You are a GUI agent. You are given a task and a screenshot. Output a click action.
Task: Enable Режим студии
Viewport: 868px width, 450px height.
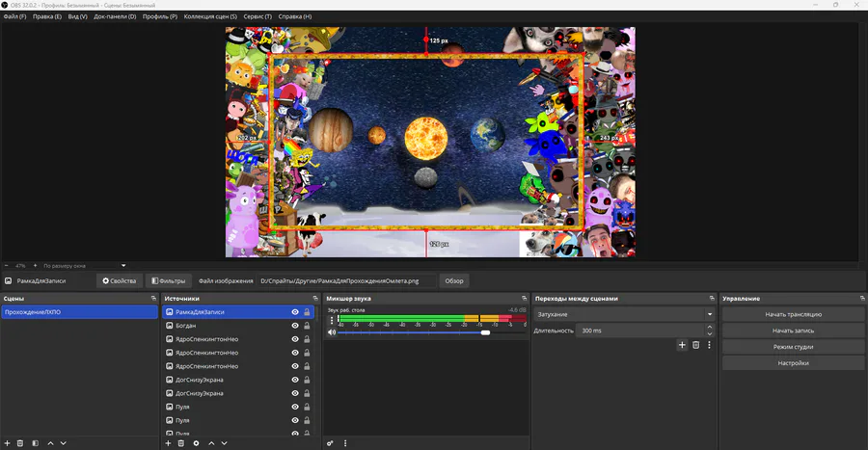[794, 347]
